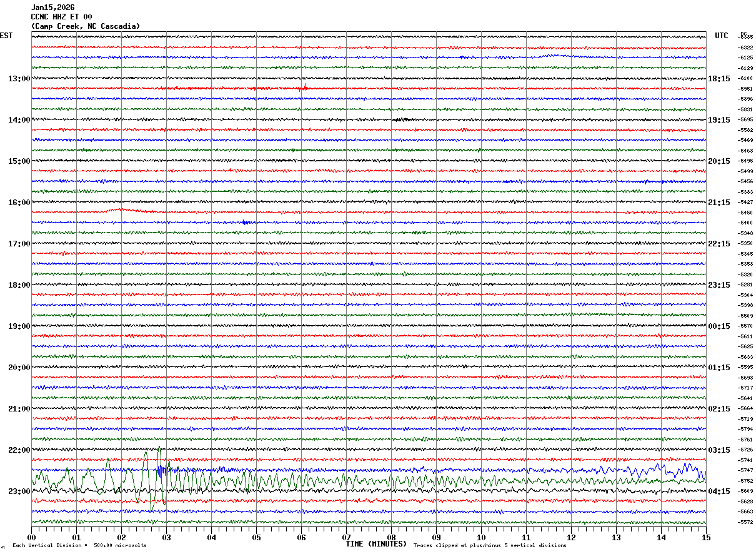The height and width of the screenshot is (554, 756).
Task: Click the '22:15' UTC time label
Action: [x=719, y=244]
